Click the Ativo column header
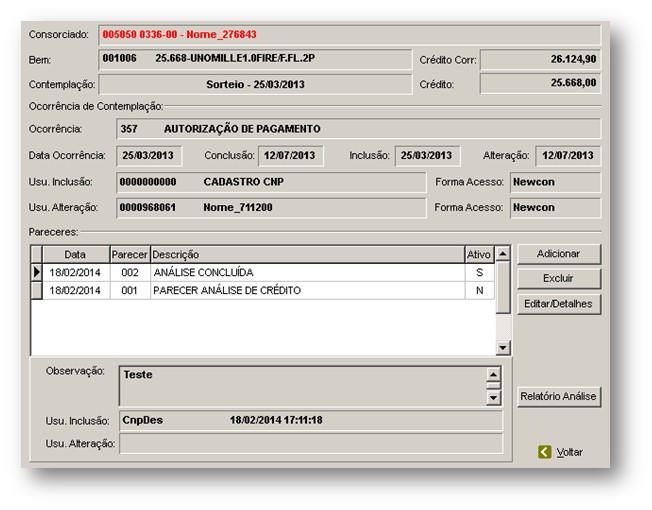This screenshot has width=652, height=510. [479, 254]
